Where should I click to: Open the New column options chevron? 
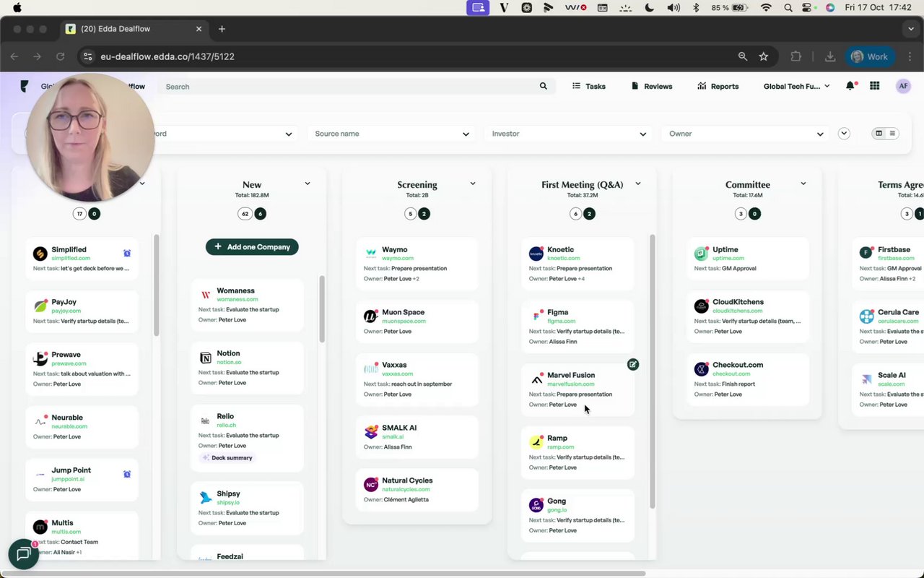(308, 184)
